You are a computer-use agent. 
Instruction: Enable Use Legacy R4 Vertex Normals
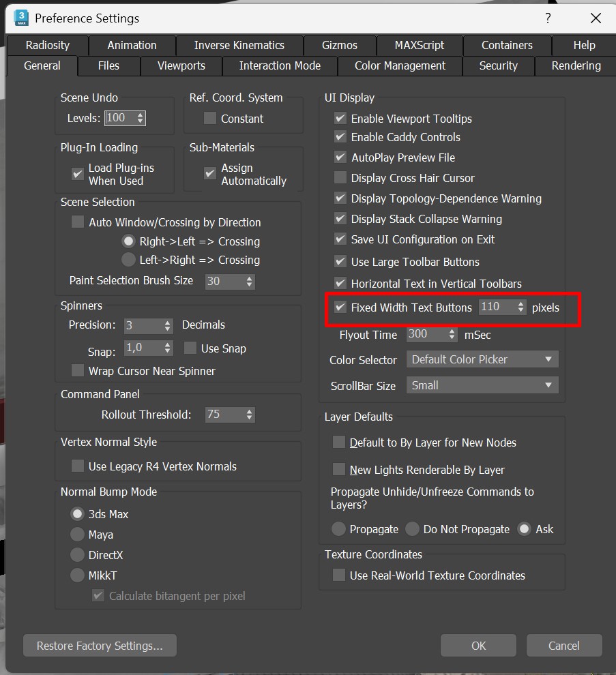78,466
